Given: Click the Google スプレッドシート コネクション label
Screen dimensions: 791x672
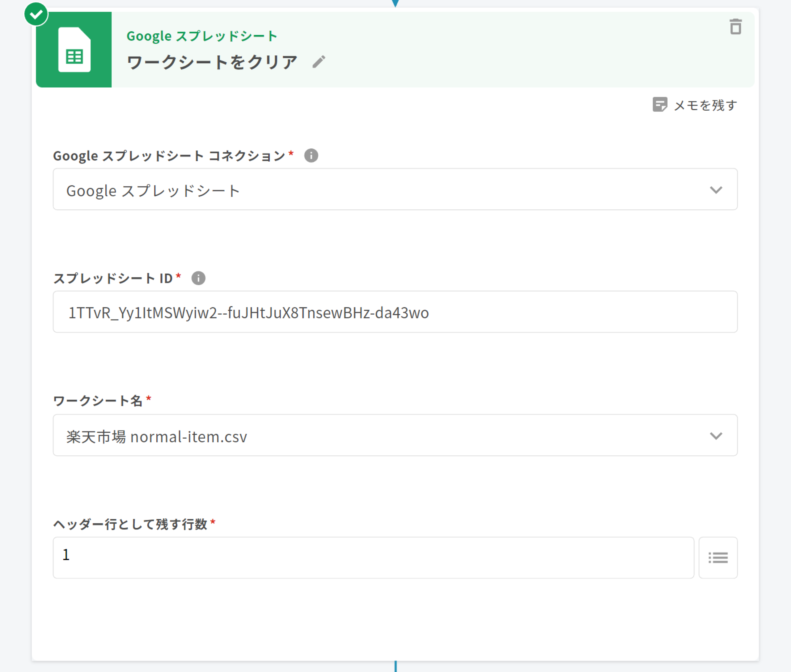Looking at the screenshot, I should point(169,156).
